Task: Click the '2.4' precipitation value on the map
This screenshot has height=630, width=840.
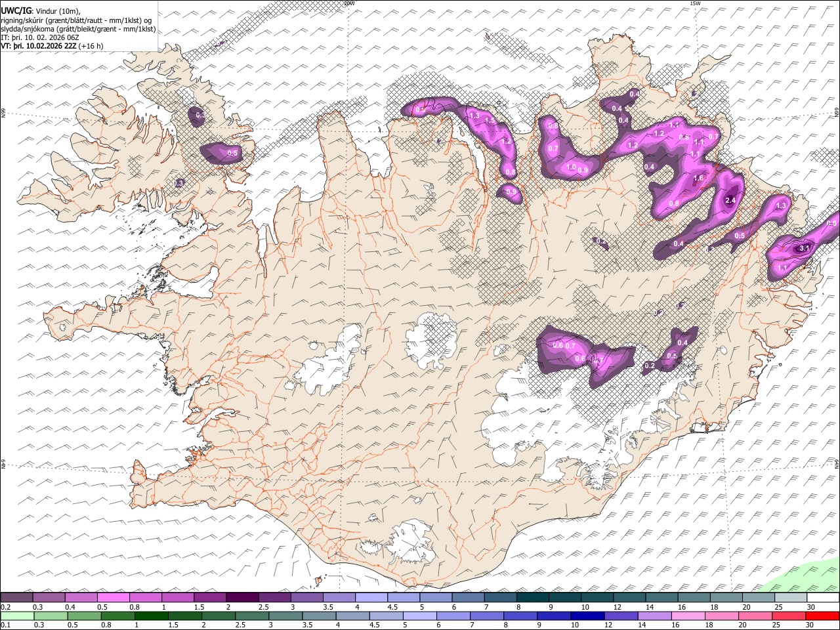Action: (x=731, y=201)
